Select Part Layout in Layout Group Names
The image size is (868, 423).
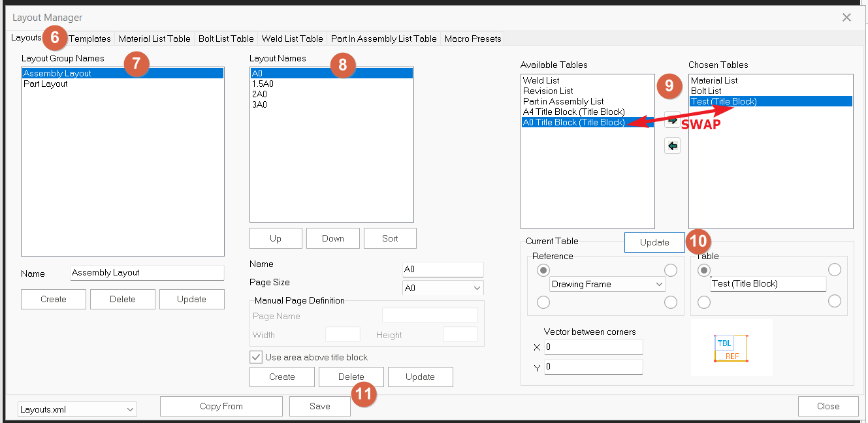pyautogui.click(x=46, y=84)
